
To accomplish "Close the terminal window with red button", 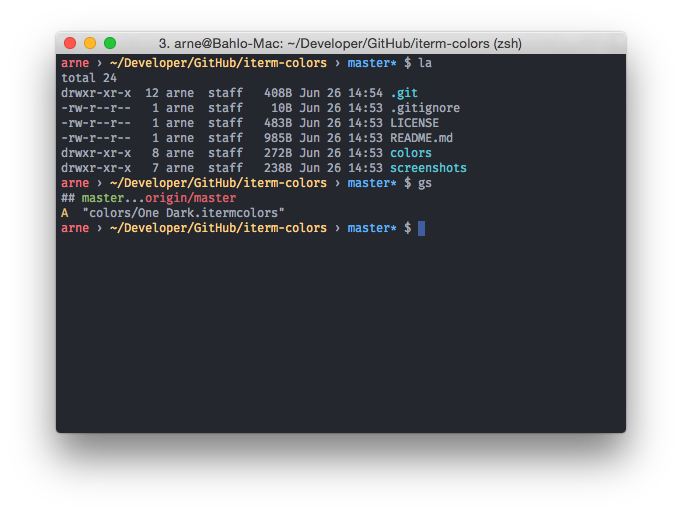I will click(70, 43).
